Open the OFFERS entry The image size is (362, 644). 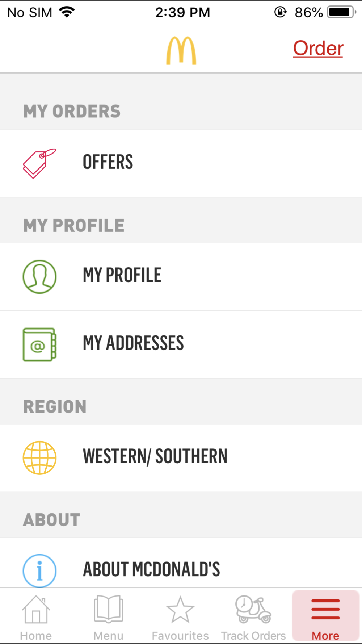[181, 163]
